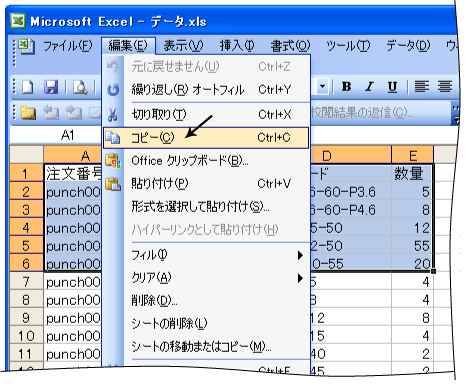
Task: Toggle Underline formatting button
Action: tap(392, 87)
